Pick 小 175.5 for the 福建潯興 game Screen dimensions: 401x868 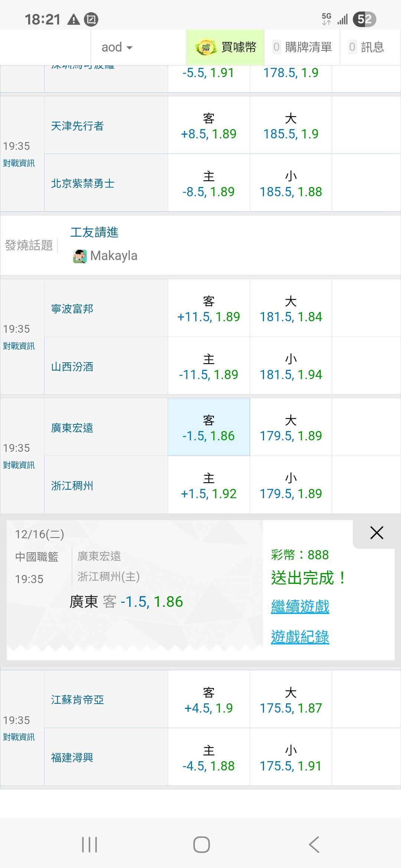tap(291, 758)
